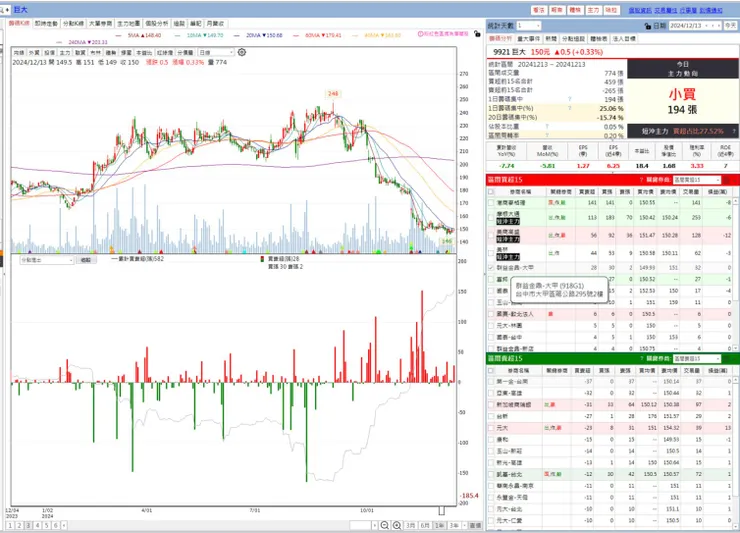Click the 體檢 button in the top bar
The width and height of the screenshot is (740, 533).
tap(575, 10)
